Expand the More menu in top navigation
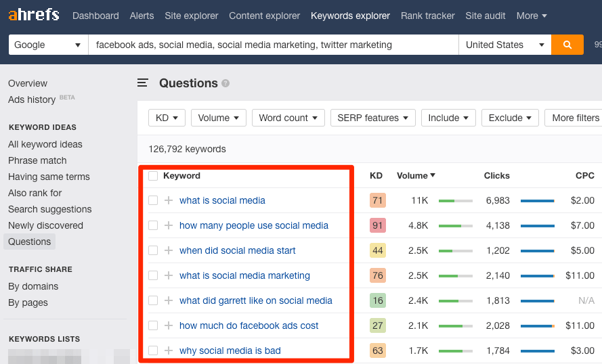The height and width of the screenshot is (364, 602). (x=532, y=16)
